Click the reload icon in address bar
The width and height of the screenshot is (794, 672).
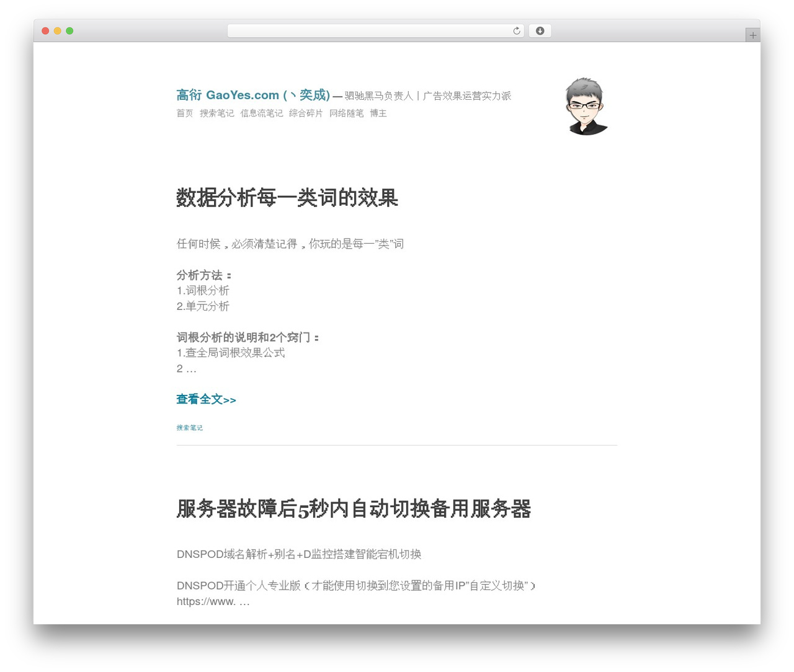[516, 31]
